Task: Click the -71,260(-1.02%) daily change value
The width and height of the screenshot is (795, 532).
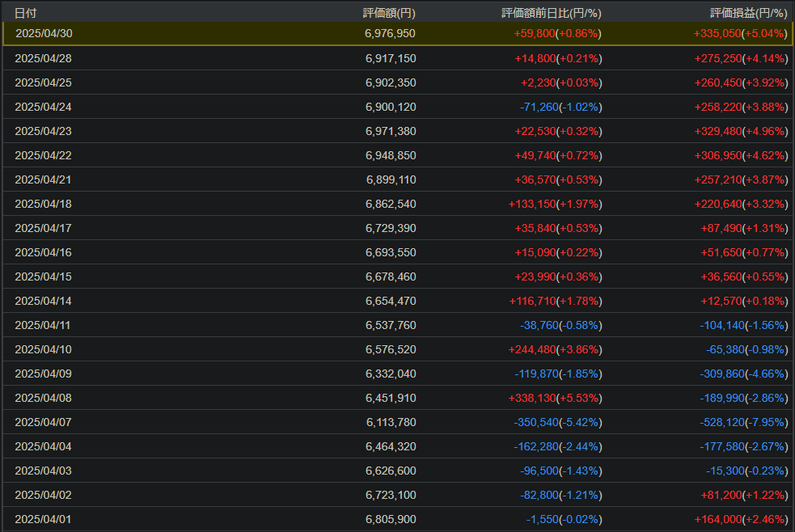Action: pos(560,107)
